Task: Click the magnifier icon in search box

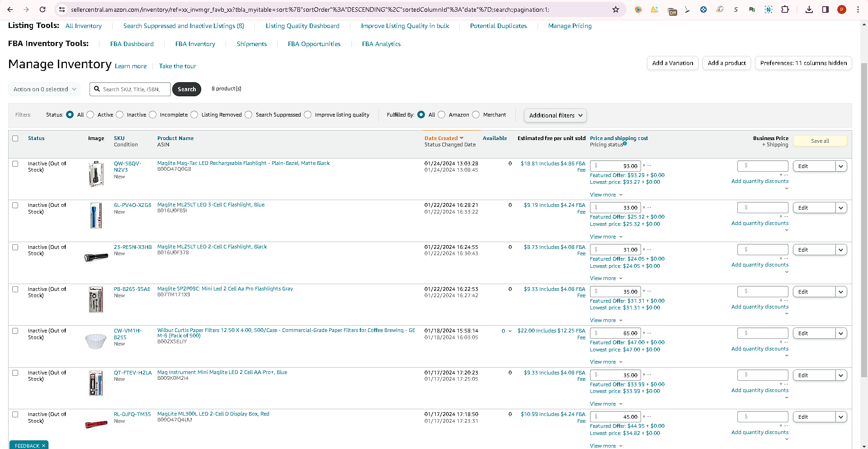Action: (97, 89)
